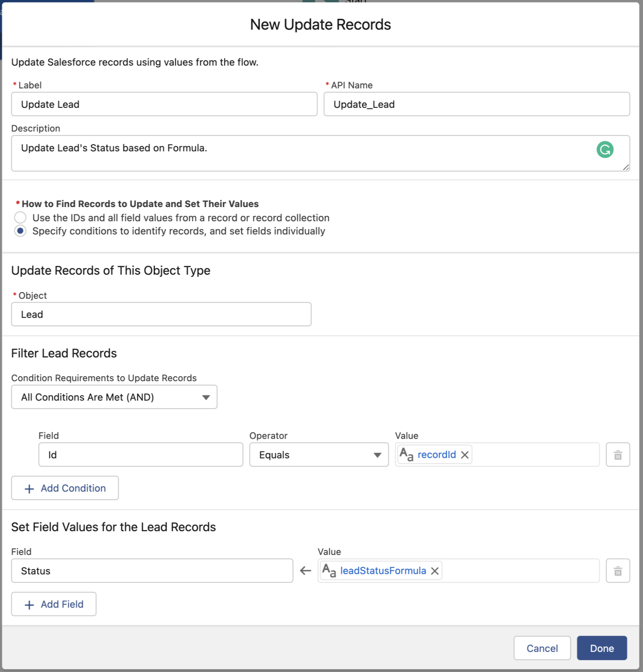Focus the Label input field
The width and height of the screenshot is (643, 672).
(x=164, y=104)
